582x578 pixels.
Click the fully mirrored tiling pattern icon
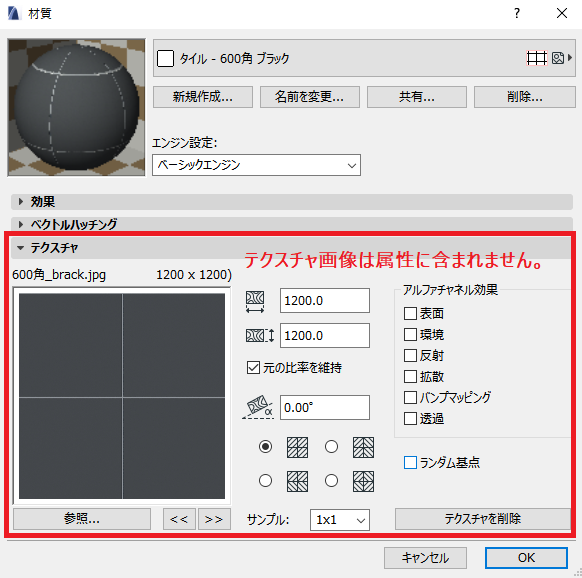pyautogui.click(x=363, y=481)
